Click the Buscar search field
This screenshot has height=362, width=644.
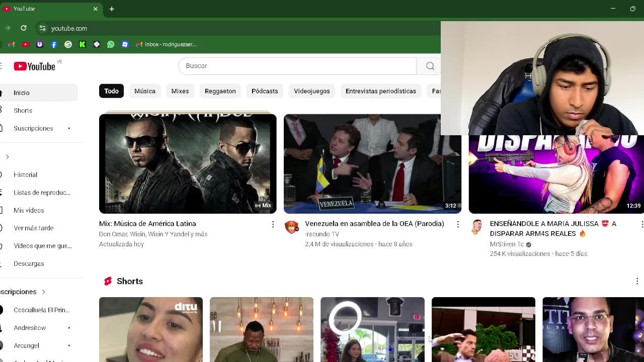click(x=297, y=66)
